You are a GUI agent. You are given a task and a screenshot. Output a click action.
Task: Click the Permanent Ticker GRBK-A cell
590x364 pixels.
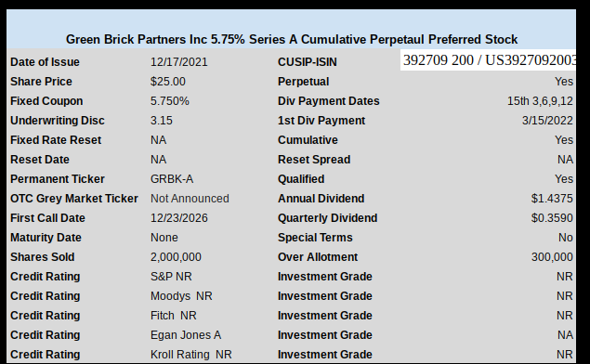point(172,179)
